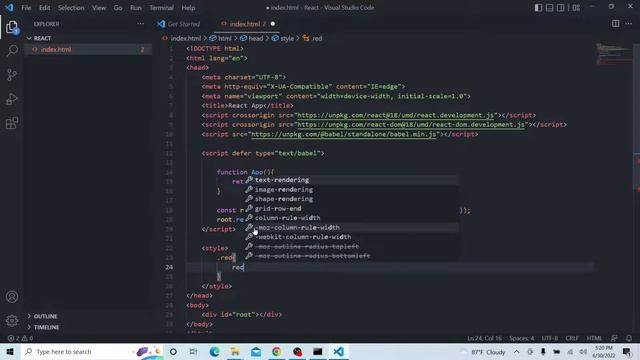
Task: Switch to the index.html tab
Action: coord(247,24)
